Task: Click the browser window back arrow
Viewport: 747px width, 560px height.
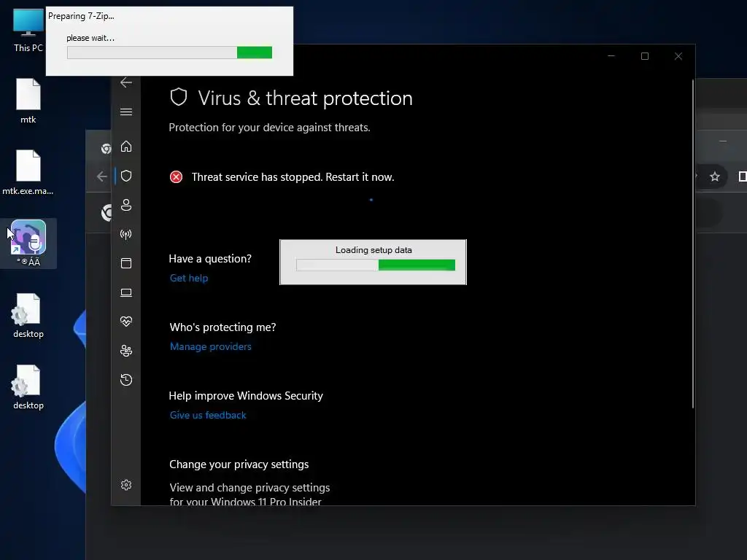Action: pyautogui.click(x=102, y=176)
